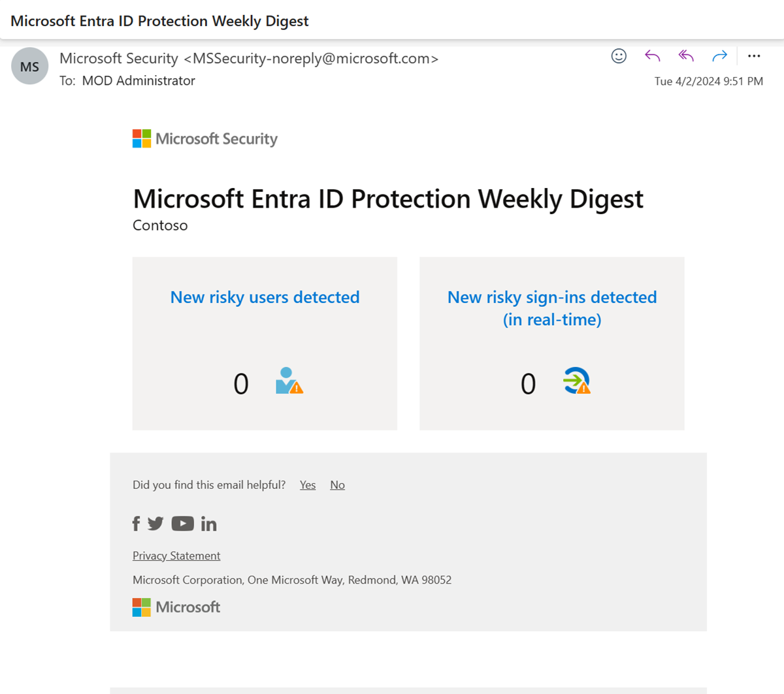Viewport: 784px width, 694px height.
Task: Click the MS sender avatar circle
Action: point(30,66)
